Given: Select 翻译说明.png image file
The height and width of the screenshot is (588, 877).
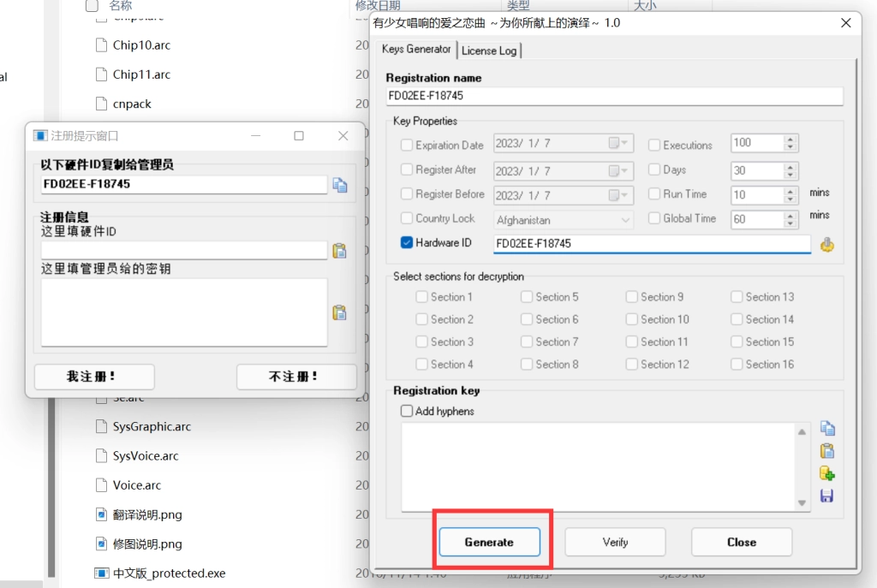Looking at the screenshot, I should tap(147, 514).
